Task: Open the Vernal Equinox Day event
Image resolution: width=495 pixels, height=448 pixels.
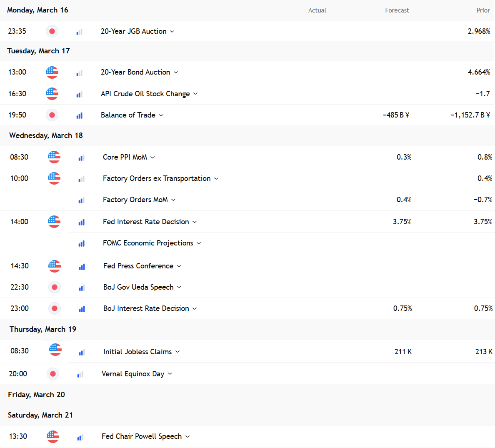Action: click(x=133, y=374)
